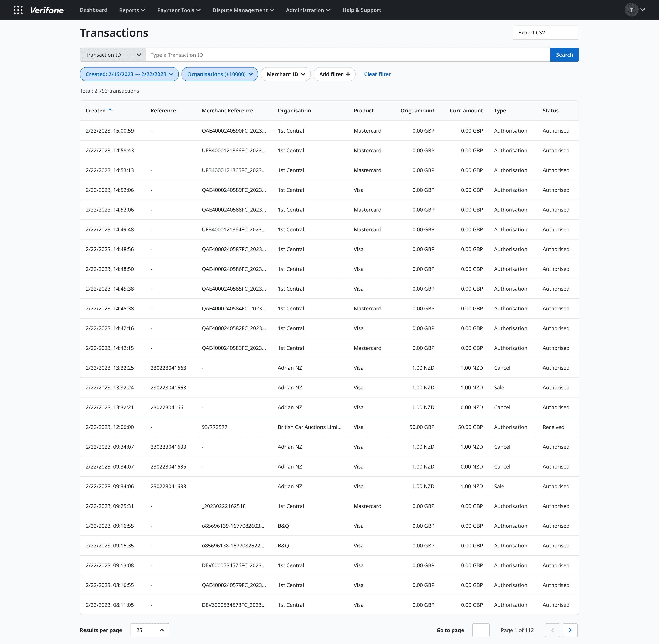The image size is (659, 644).
Task: Expand the Created date range filter
Action: [129, 74]
